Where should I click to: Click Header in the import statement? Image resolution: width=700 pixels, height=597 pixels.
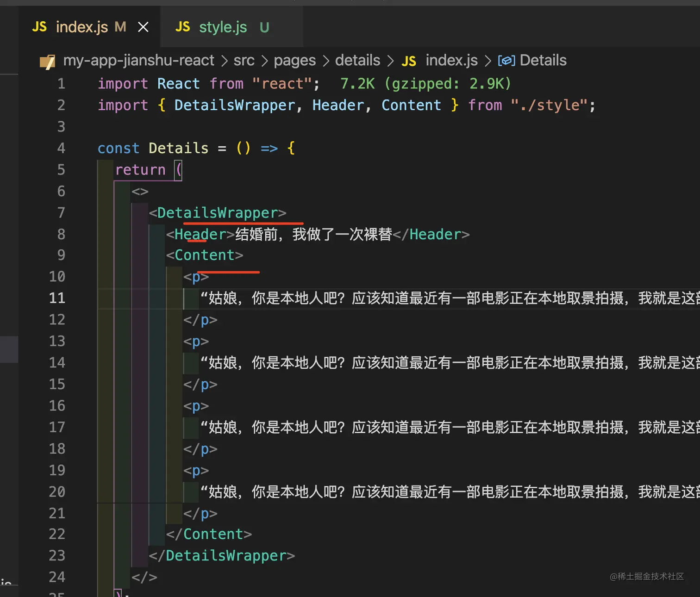[338, 105]
